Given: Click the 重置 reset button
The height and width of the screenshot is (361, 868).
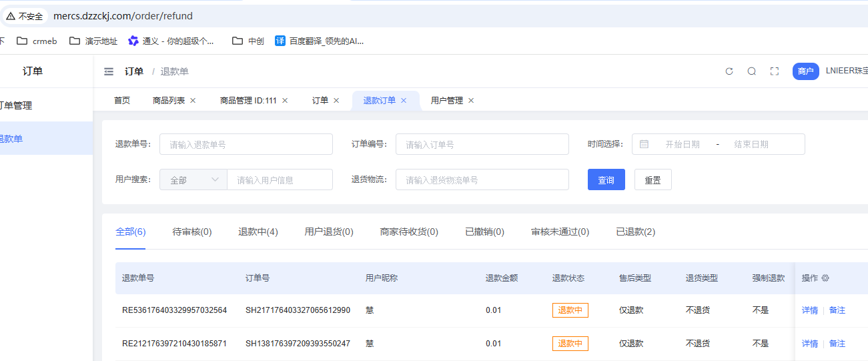Looking at the screenshot, I should 653,179.
